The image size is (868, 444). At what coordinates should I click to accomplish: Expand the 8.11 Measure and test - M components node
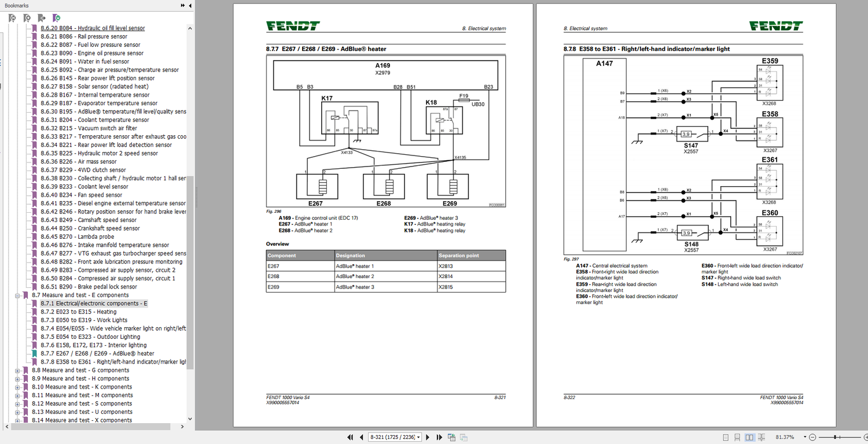[17, 395]
